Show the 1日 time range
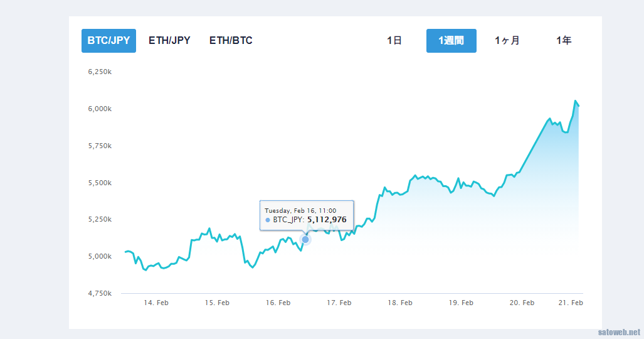 click(394, 41)
